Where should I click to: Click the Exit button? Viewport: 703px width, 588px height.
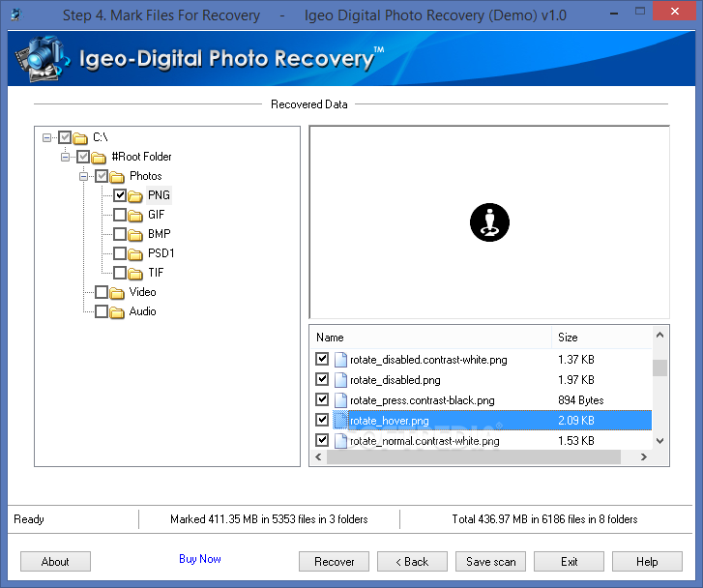click(x=569, y=562)
